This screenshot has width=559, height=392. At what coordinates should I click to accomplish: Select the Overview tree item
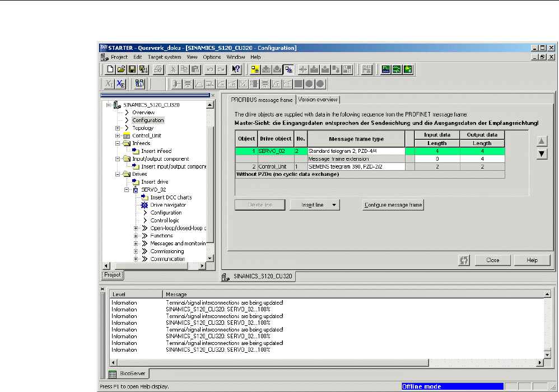[x=143, y=113]
